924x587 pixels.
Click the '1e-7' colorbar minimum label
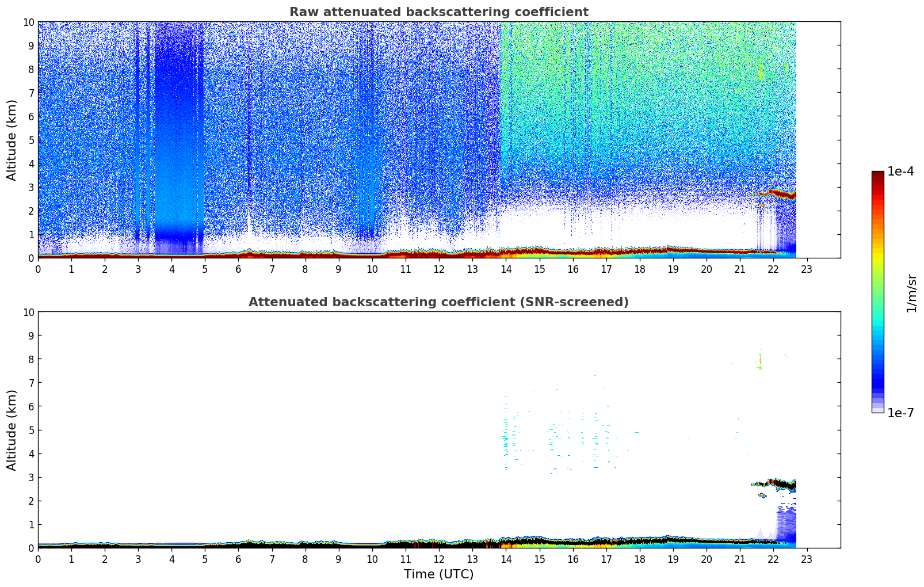pyautogui.click(x=900, y=413)
